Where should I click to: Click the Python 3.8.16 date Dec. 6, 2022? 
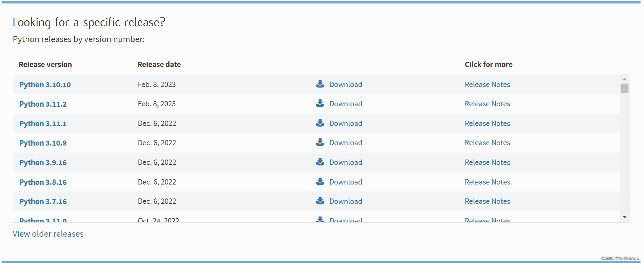[x=157, y=182]
